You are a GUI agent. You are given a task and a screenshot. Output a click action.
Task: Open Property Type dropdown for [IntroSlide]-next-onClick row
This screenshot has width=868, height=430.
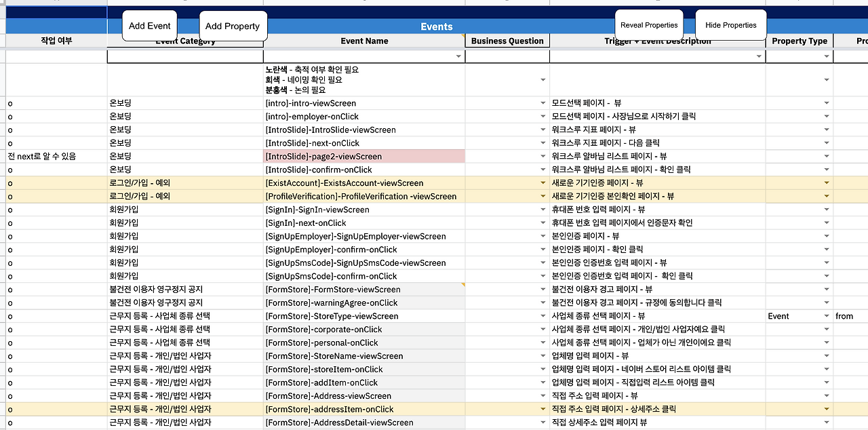(827, 143)
